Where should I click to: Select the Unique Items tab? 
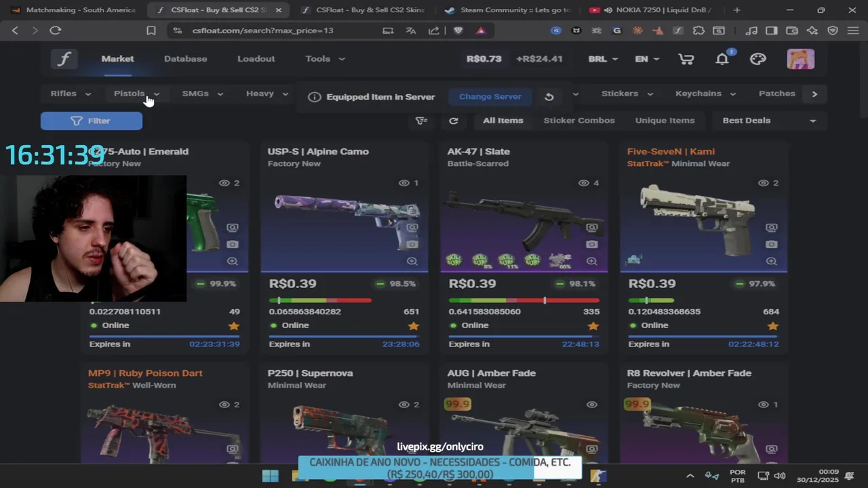coord(665,121)
